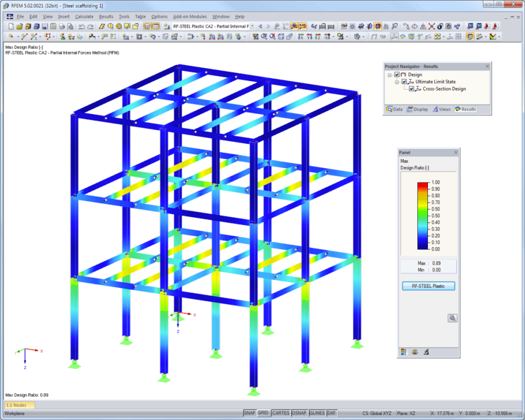Collapse the Ultimate Limit State node
This screenshot has height=420, width=525.
pyautogui.click(x=396, y=82)
